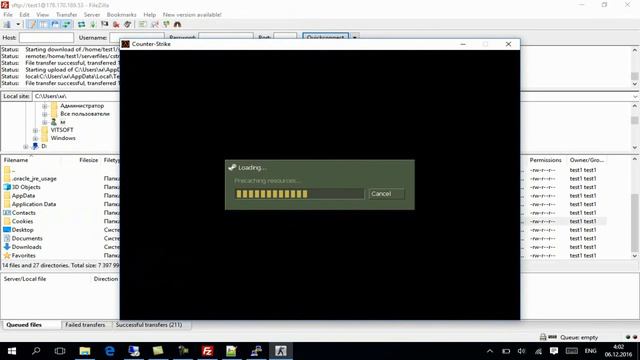The width and height of the screenshot is (640, 360).
Task: Sort local list by Filesize column
Action: click(x=89, y=160)
